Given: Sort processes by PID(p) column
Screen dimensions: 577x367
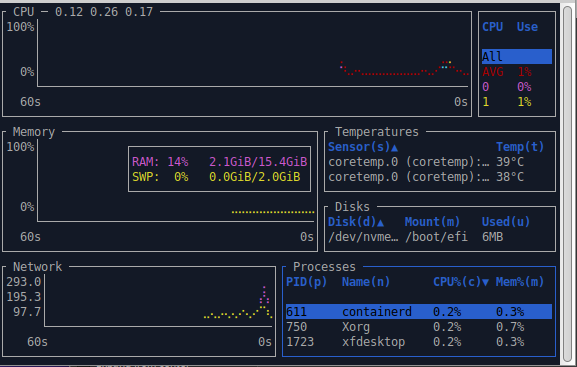Looking at the screenshot, I should click(x=306, y=282).
